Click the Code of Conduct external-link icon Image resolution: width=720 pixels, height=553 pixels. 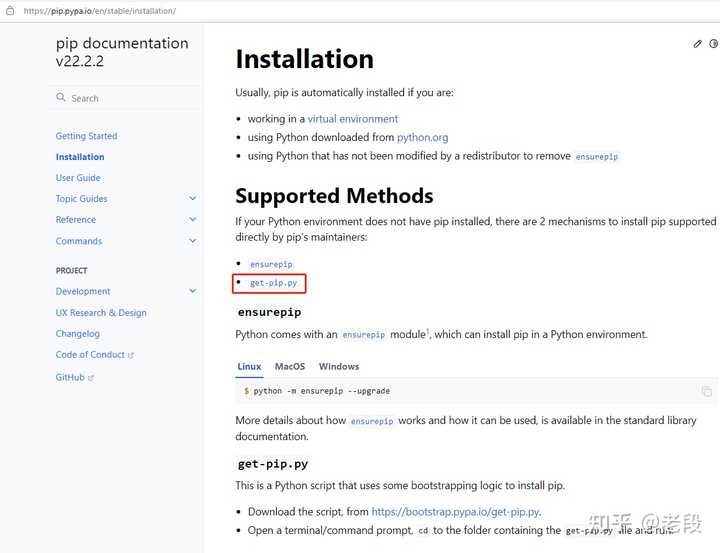click(131, 355)
